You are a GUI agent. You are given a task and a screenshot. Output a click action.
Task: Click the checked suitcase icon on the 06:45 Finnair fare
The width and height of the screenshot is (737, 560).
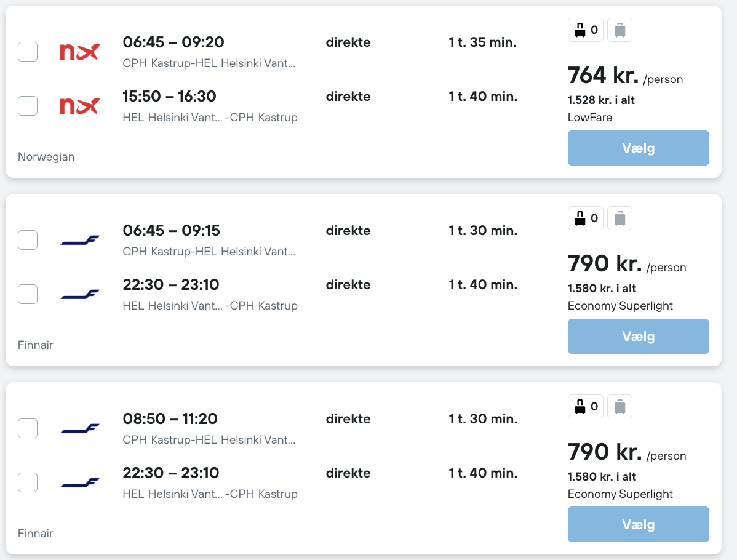pyautogui.click(x=619, y=218)
